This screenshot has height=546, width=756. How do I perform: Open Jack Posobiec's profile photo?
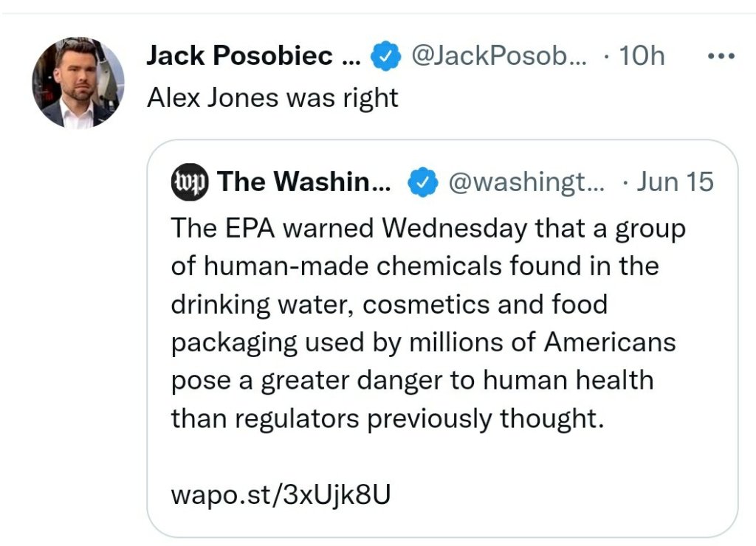click(x=78, y=82)
